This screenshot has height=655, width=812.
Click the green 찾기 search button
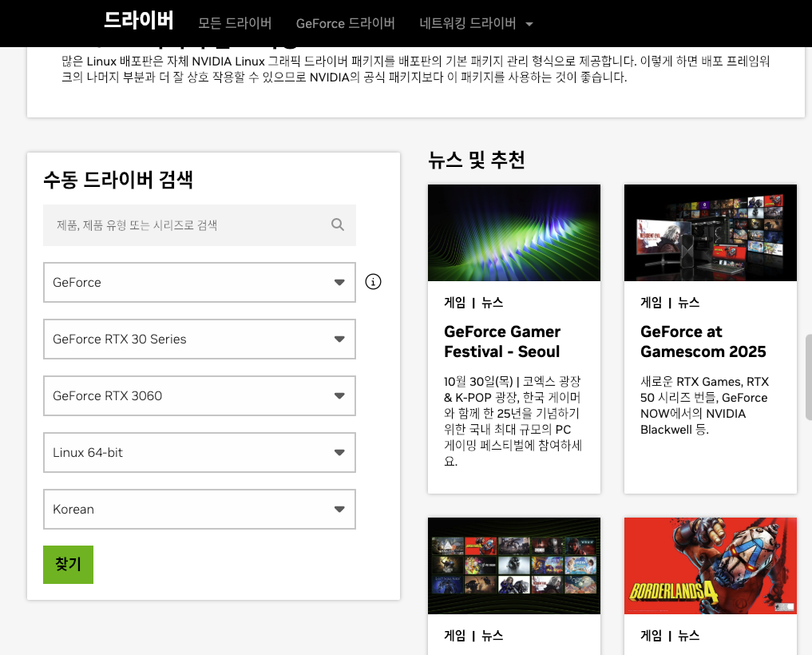pos(68,564)
